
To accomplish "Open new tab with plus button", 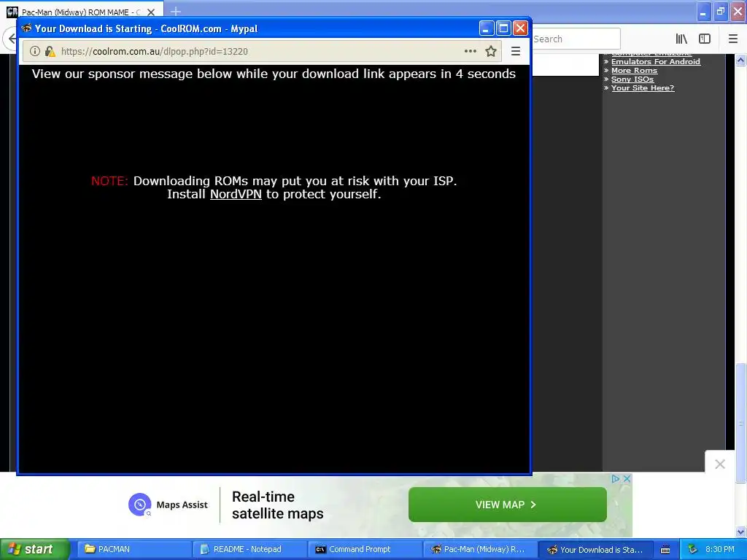I will click(x=175, y=11).
